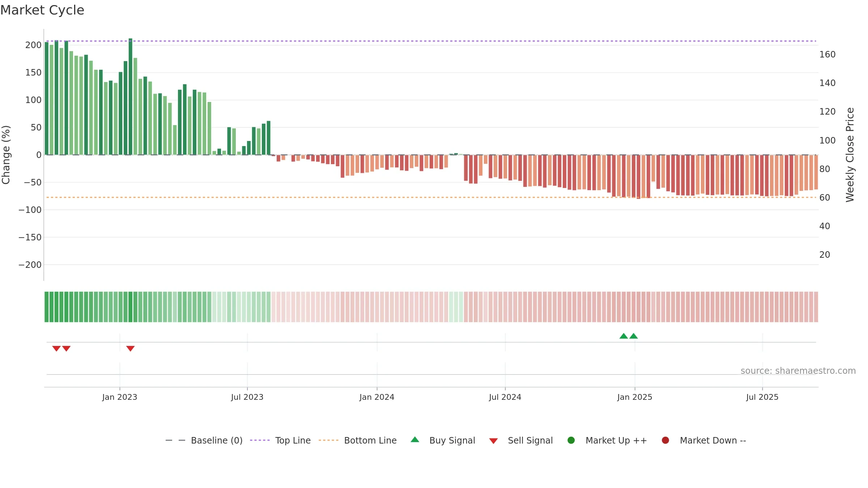Click the red Market Down circle in legend
This screenshot has height=488, width=868.
coord(665,440)
